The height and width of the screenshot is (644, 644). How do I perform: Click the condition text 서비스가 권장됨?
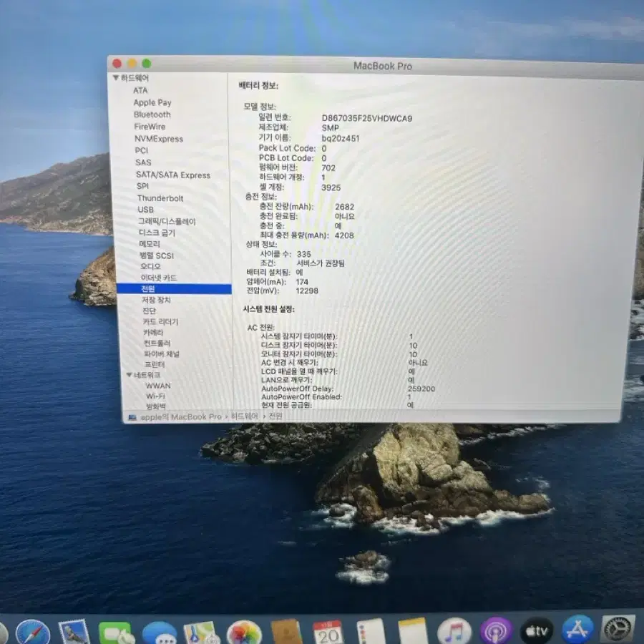321,263
